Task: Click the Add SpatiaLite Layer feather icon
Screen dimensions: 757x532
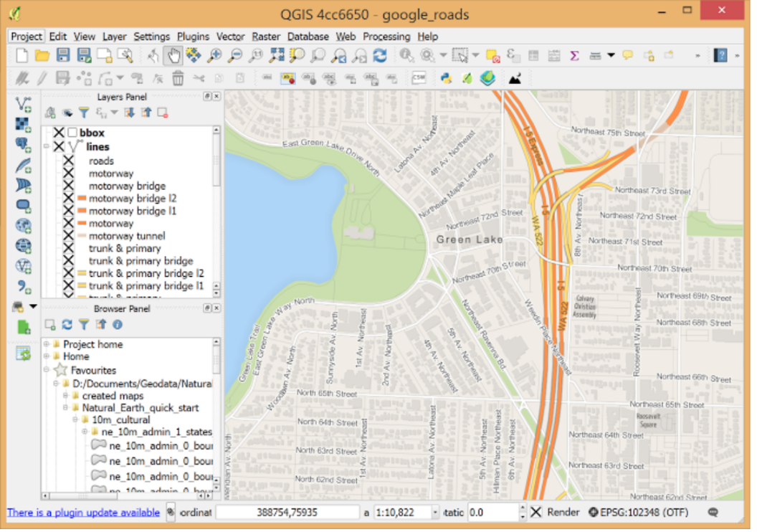Action: (x=23, y=166)
